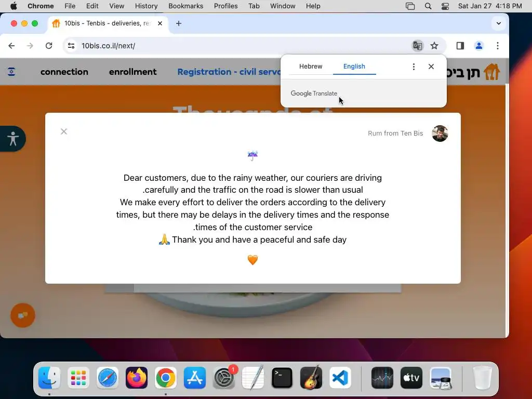Image resolution: width=532 pixels, height=399 pixels.
Task: Click the address bar URL field
Action: 244,46
